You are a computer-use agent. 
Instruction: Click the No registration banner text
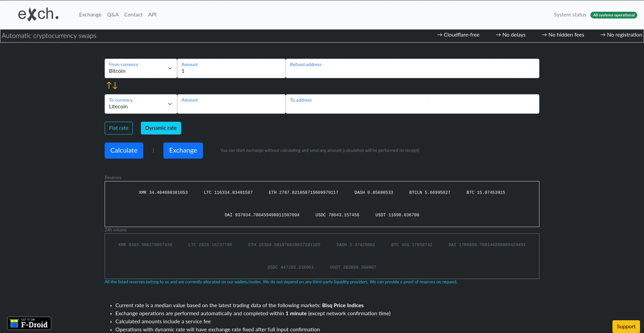pos(621,35)
